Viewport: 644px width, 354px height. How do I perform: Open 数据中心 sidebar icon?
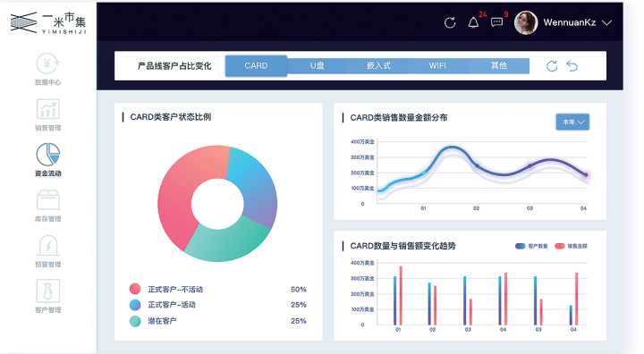[x=48, y=64]
